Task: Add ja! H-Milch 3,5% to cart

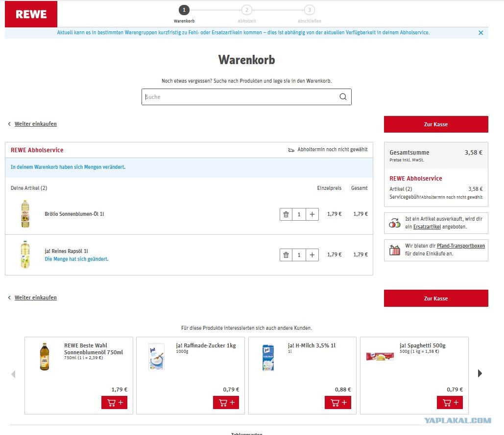Action: pyautogui.click(x=338, y=403)
